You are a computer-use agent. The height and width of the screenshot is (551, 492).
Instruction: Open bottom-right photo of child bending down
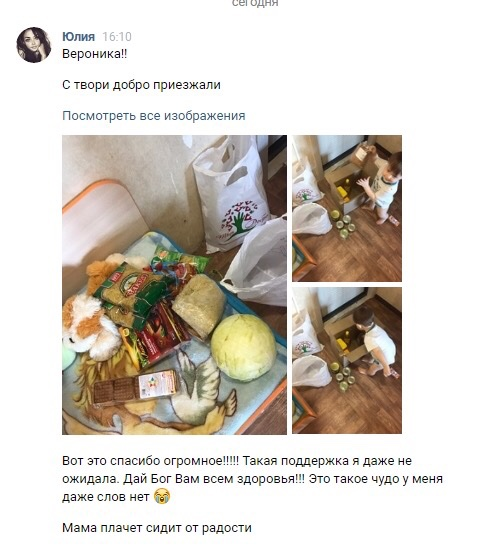(x=347, y=360)
